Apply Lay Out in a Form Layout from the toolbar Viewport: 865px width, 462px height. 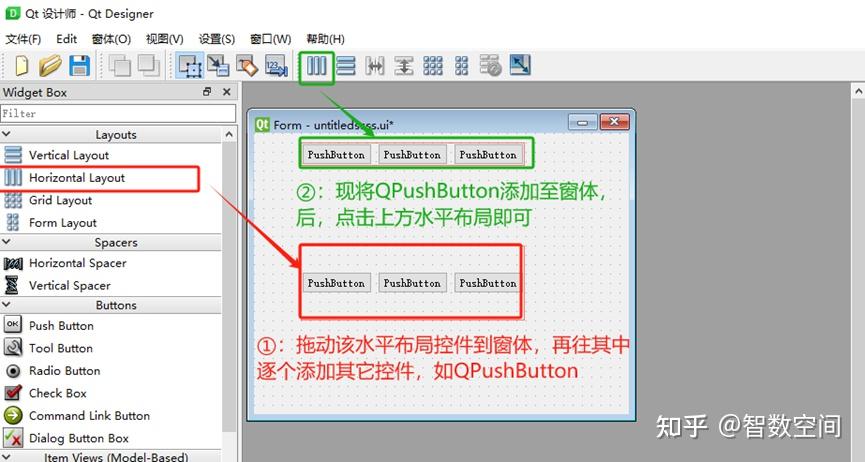tap(462, 66)
